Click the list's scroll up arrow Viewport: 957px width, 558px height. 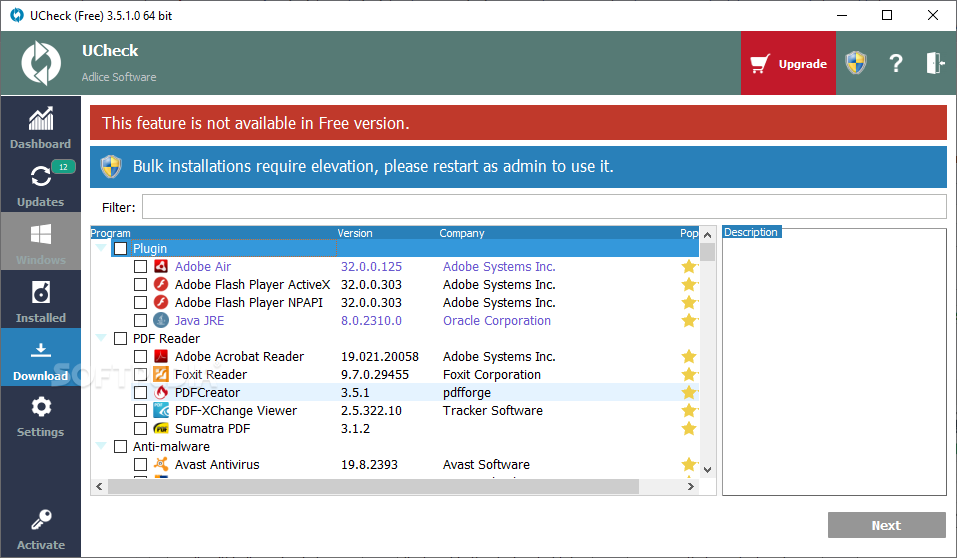(x=707, y=234)
